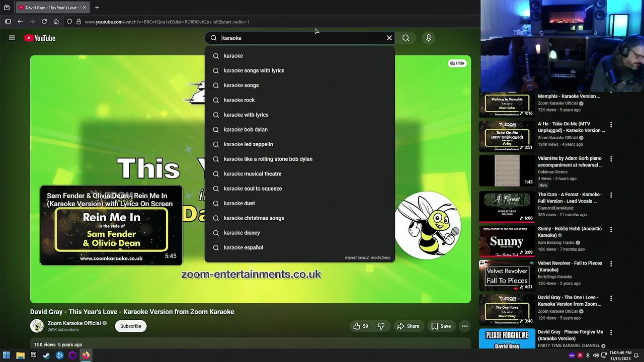This screenshot has width=644, height=362.
Task: Open Windows Start menu
Action: pos(7,355)
